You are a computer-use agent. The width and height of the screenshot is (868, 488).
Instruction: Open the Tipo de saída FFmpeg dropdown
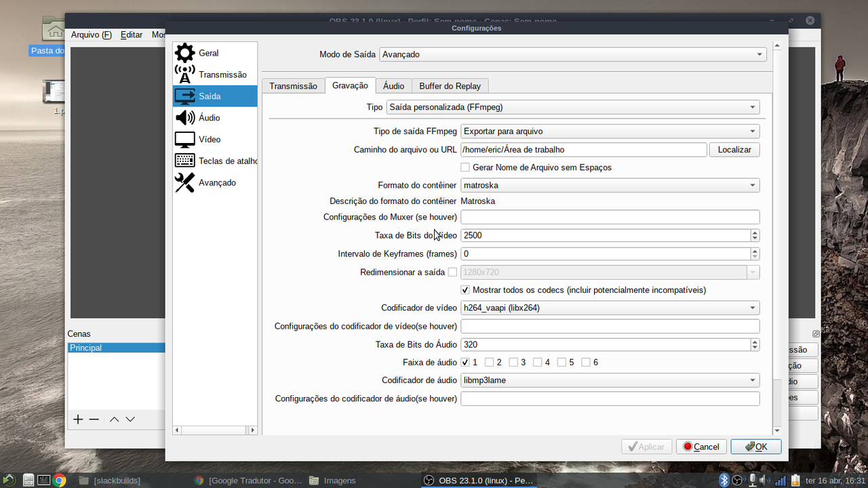point(610,131)
